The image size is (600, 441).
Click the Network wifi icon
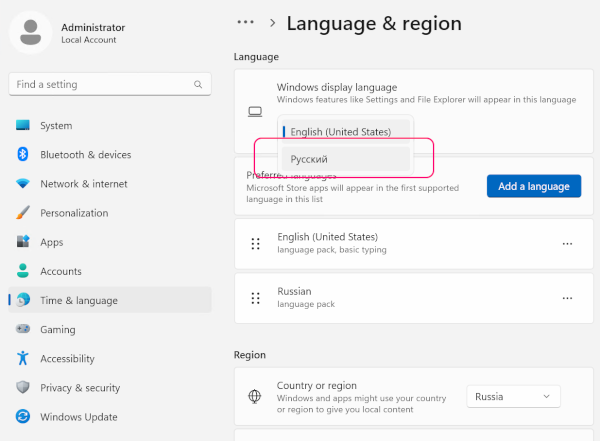tap(23, 183)
